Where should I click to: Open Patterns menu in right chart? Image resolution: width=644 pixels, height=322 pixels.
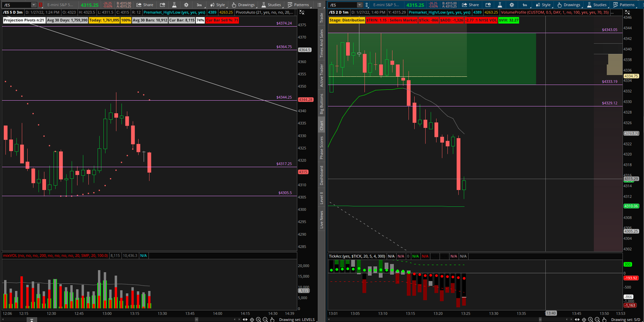pyautogui.click(x=625, y=5)
